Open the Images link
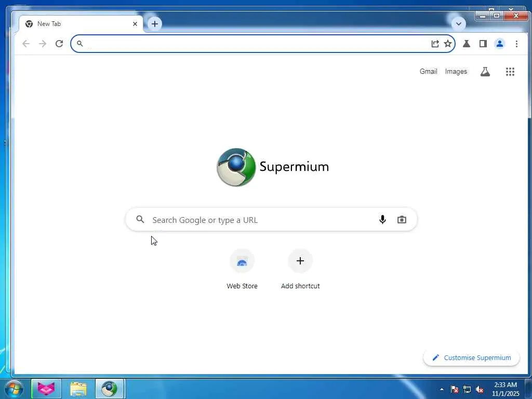This screenshot has height=399, width=532. pos(456,71)
